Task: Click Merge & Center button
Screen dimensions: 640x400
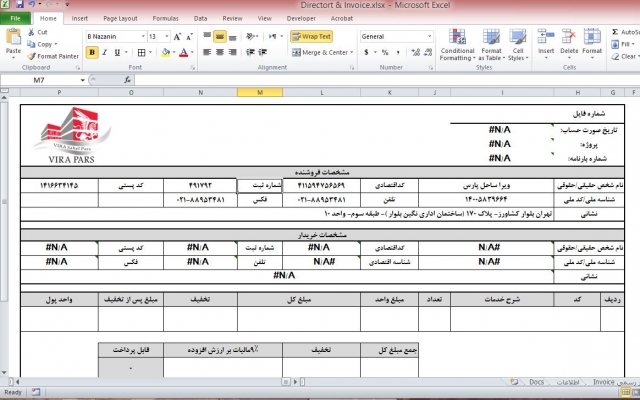Action: 320,52
